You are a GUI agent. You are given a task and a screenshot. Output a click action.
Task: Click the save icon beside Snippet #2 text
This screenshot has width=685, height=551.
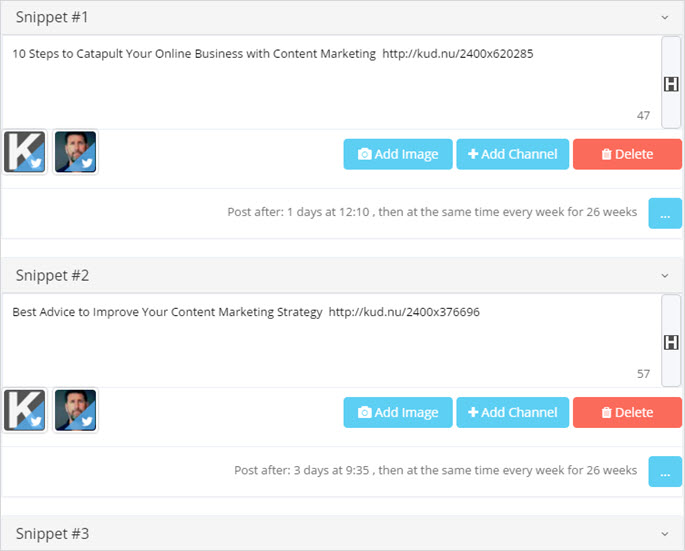coord(671,342)
